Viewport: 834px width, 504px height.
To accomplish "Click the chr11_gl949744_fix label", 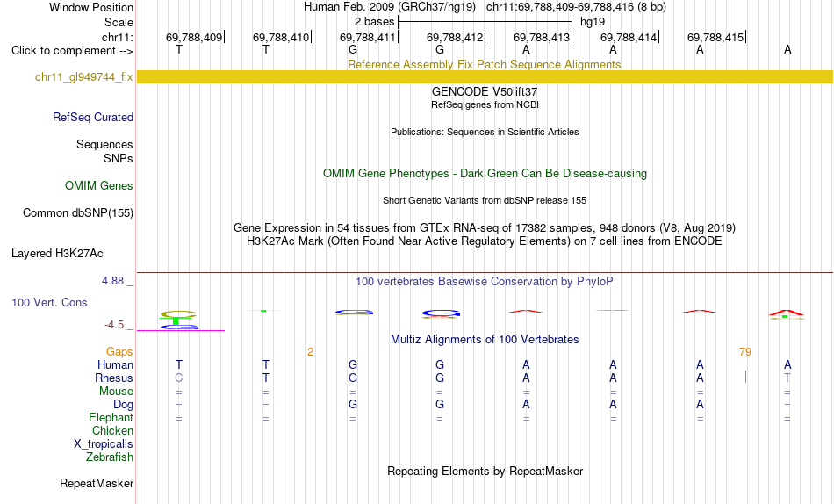I will click(x=84, y=76).
